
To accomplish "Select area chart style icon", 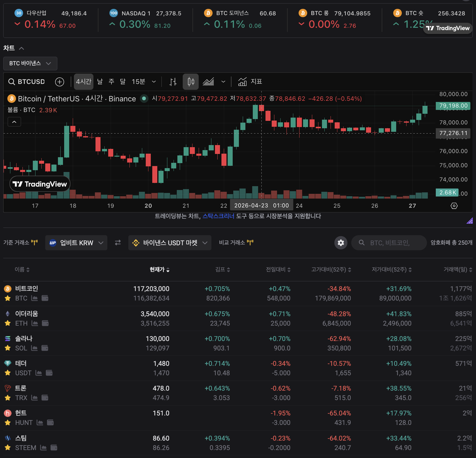I will coord(208,82).
